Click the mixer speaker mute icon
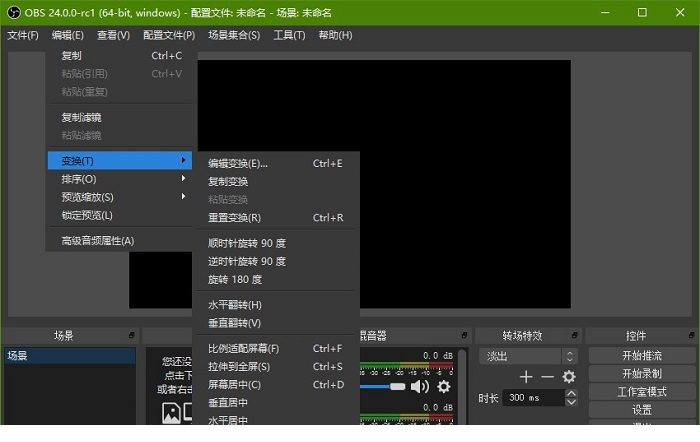Viewport: 700px width, 442px height. (x=420, y=387)
